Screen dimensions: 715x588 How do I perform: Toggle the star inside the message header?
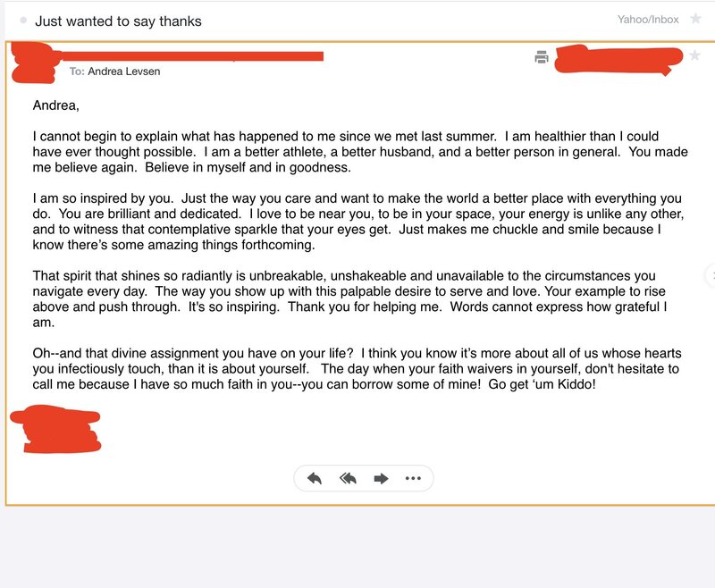[694, 55]
